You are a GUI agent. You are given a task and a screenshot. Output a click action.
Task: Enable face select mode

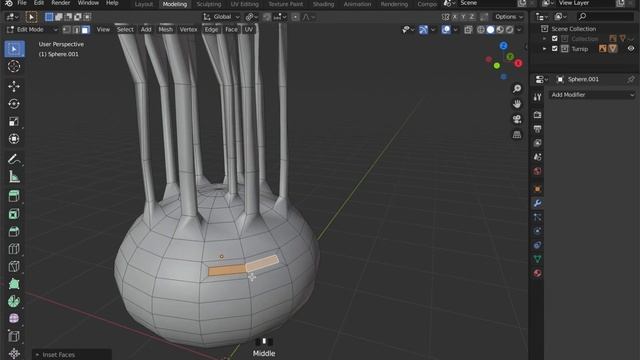(x=85, y=29)
